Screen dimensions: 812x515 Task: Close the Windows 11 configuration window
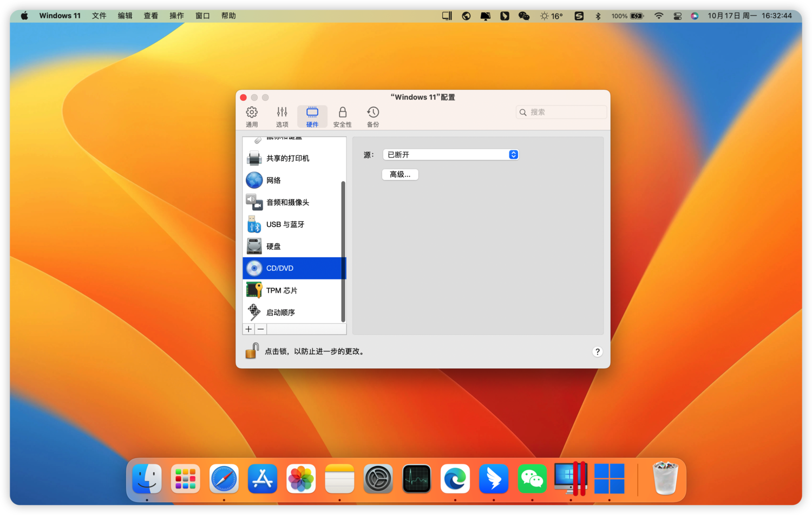(244, 97)
